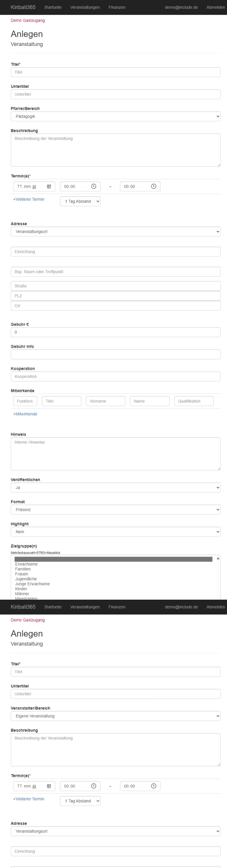227x868 pixels.
Task: Open calendar picker icon below the Pädagogik form's Termin(e) label
Action: click(49, 186)
